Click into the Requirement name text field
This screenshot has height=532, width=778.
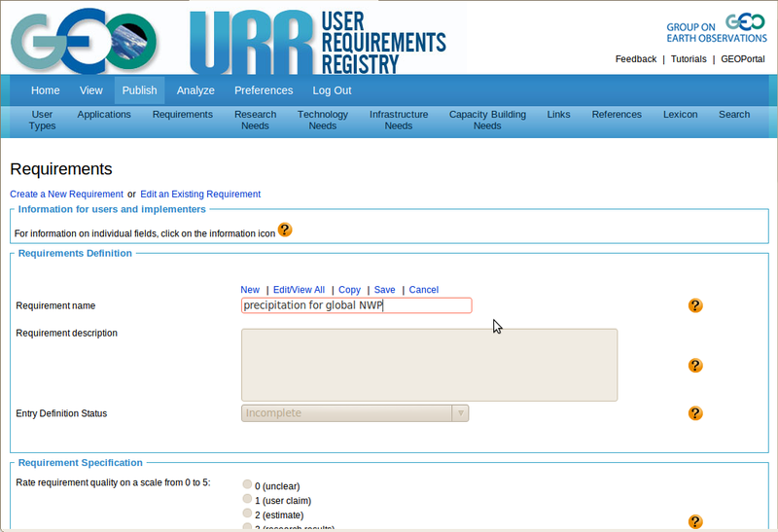pos(356,305)
